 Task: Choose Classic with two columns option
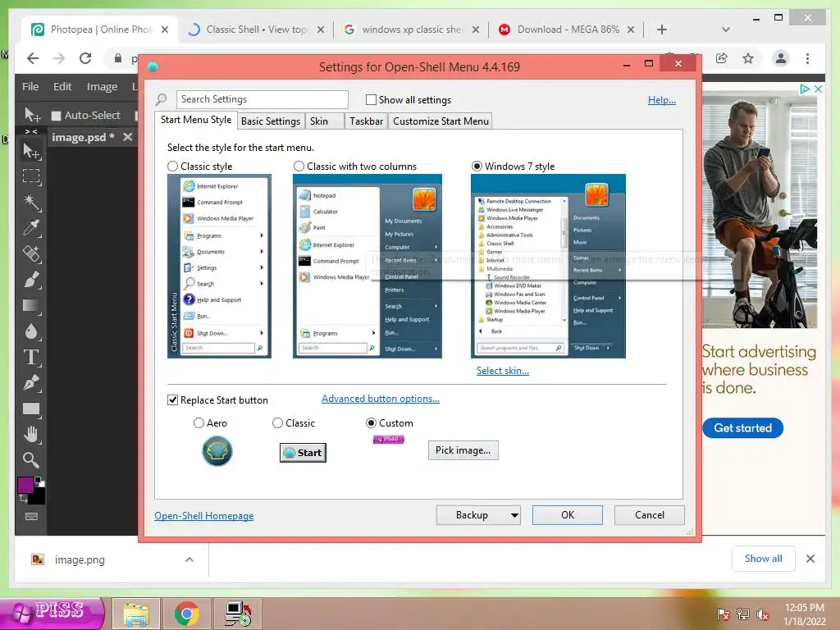[299, 166]
